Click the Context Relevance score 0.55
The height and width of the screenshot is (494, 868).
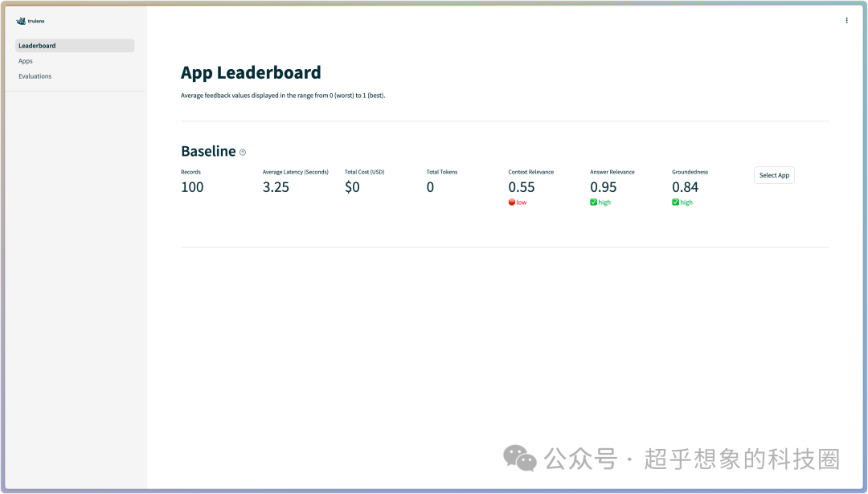tap(523, 187)
